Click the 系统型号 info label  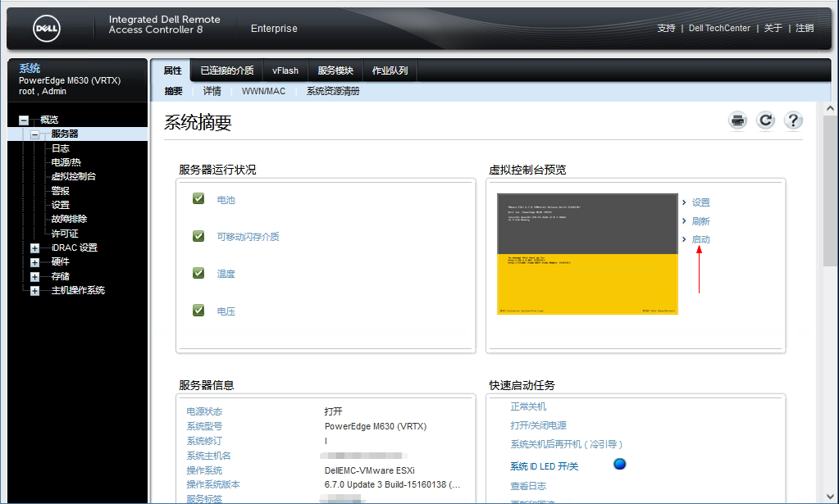204,426
